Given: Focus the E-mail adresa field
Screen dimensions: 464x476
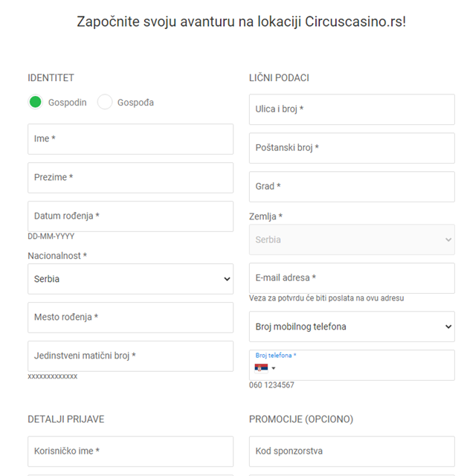Looking at the screenshot, I should (x=352, y=278).
